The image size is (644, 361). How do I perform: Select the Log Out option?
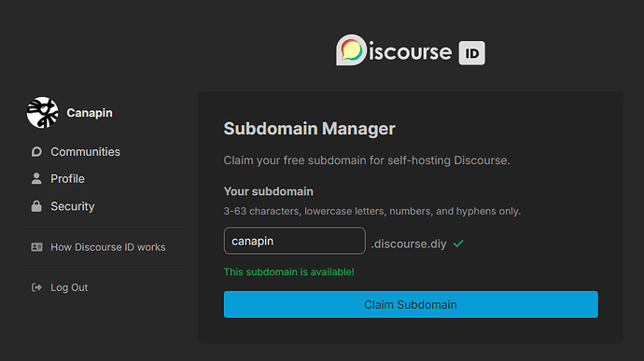(69, 287)
